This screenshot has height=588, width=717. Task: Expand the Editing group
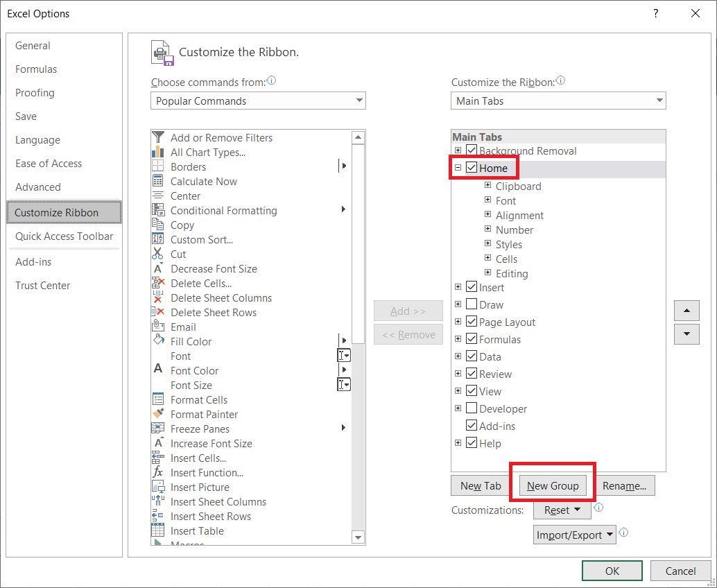pyautogui.click(x=488, y=273)
